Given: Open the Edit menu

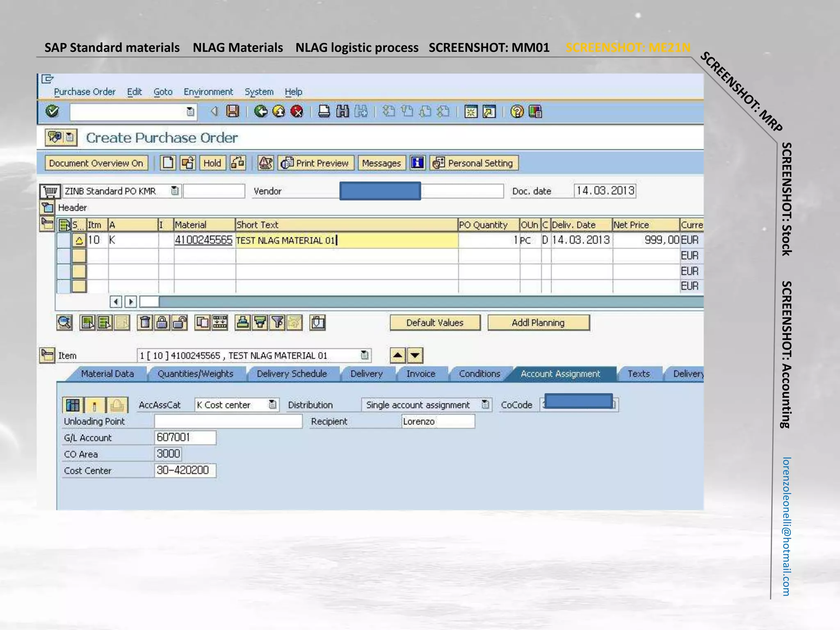Looking at the screenshot, I should coord(135,92).
